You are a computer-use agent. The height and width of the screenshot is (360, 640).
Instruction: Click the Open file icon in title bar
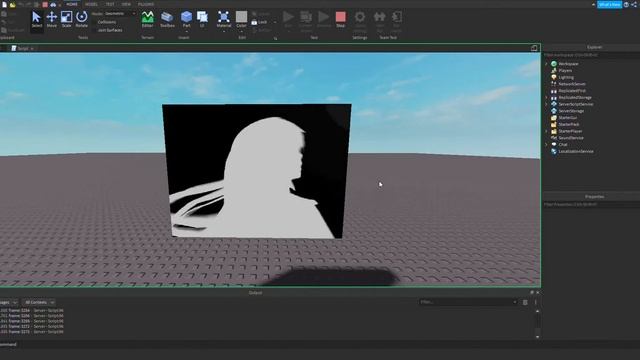12,4
